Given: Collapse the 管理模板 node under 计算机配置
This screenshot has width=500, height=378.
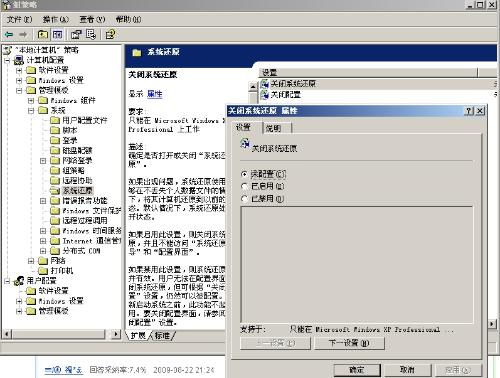Looking at the screenshot, I should (19, 90).
